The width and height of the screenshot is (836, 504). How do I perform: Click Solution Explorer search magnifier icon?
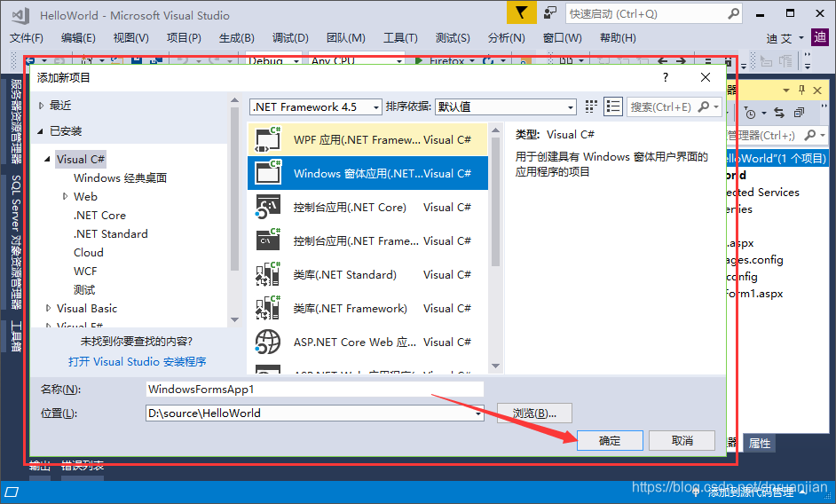810,136
